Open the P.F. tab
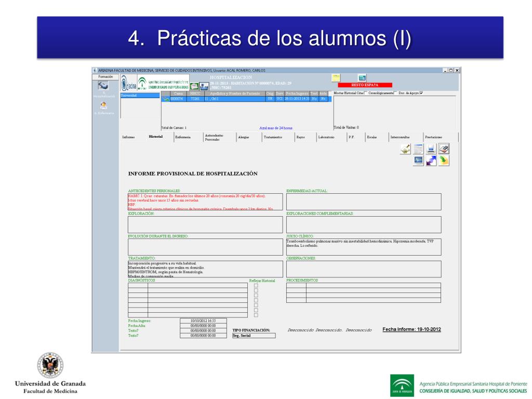The image size is (532, 399). coord(352,137)
